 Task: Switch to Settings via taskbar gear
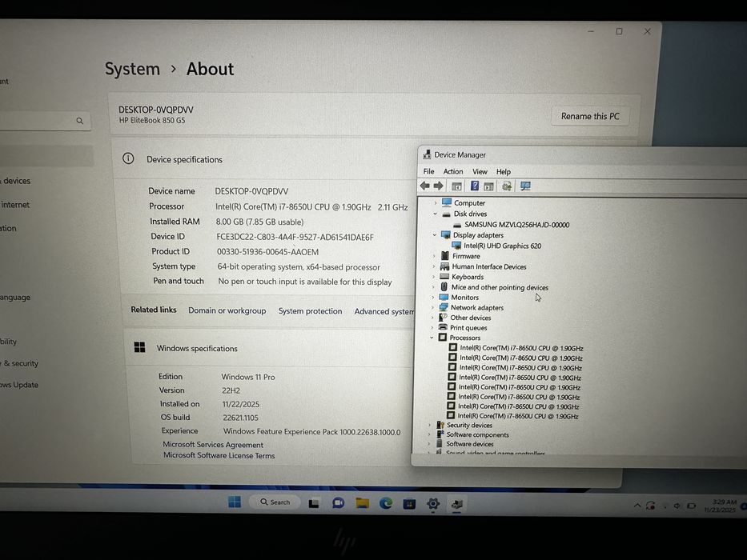tap(433, 503)
